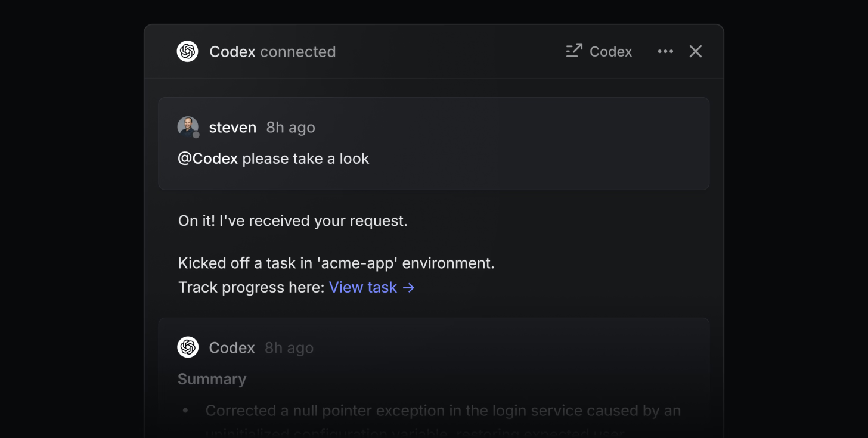Click the header Codex text next to the link icon
Image resolution: width=868 pixels, height=438 pixels.
610,52
